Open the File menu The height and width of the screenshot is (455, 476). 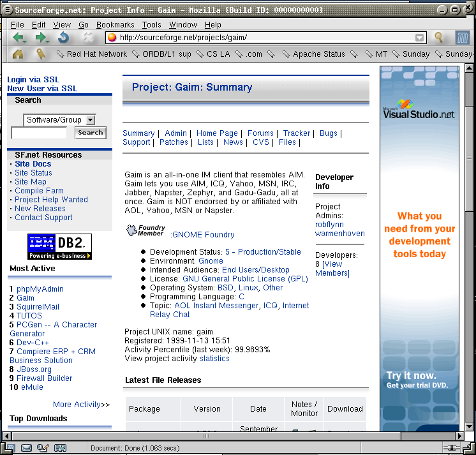click(17, 25)
